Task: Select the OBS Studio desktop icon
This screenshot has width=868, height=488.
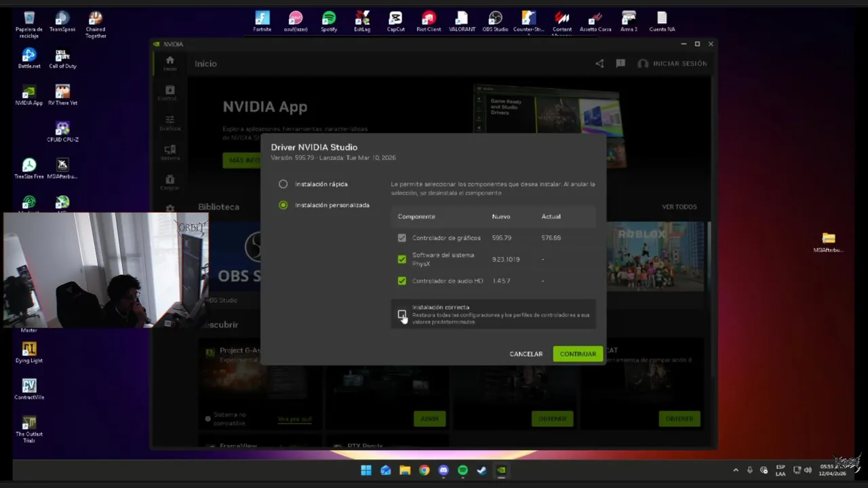Action: [x=495, y=21]
